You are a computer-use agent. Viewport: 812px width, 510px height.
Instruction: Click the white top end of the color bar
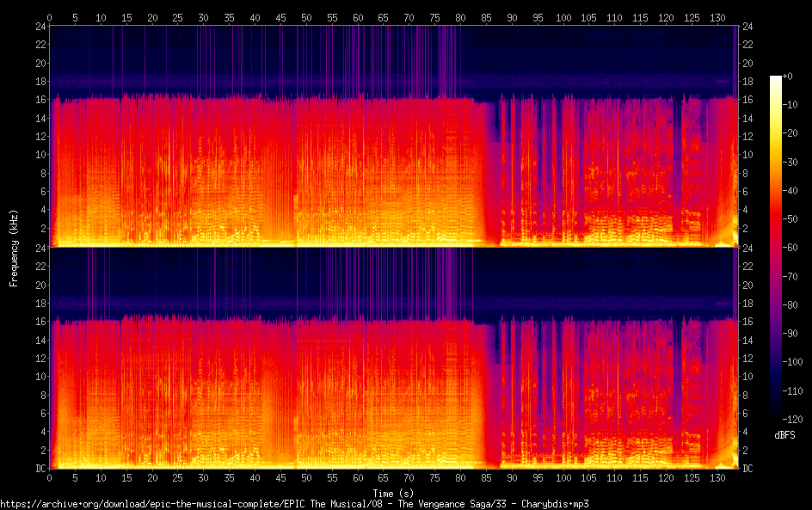coord(776,79)
